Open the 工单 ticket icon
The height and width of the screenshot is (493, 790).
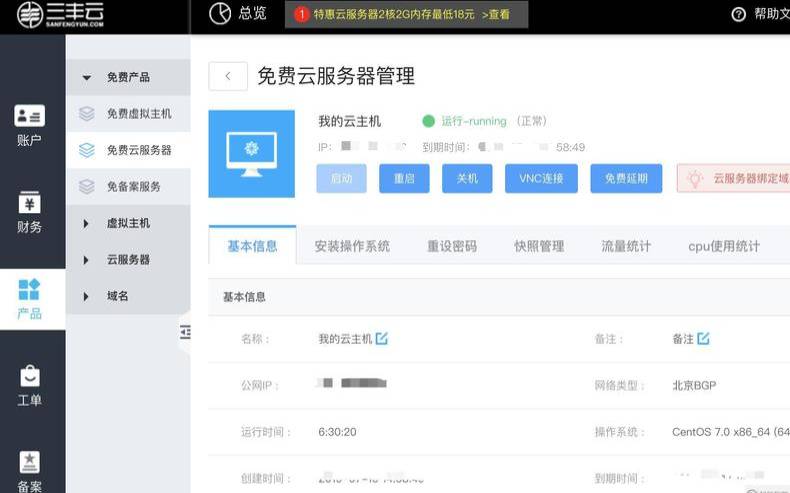(x=29, y=377)
